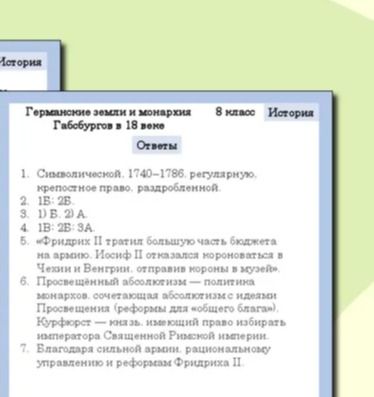This screenshot has height=397, width=374.
Task: Click the line 'Чехии и Венгрии, отправив короны в музей'
Action: (158, 268)
